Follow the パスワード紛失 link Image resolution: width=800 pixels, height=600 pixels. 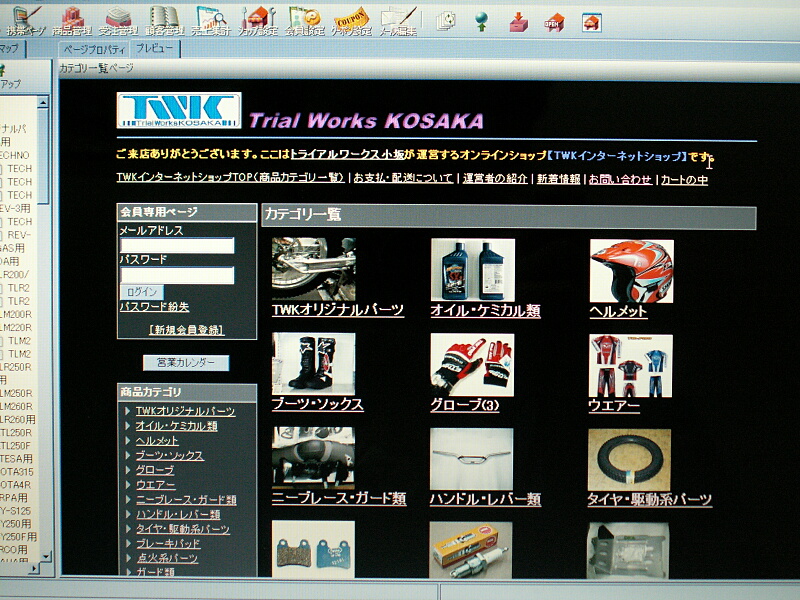click(154, 307)
